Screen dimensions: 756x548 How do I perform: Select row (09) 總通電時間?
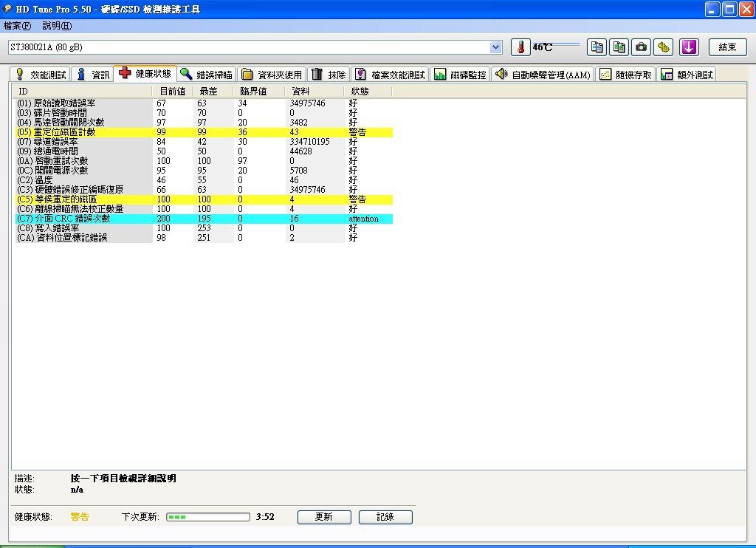click(x=204, y=151)
